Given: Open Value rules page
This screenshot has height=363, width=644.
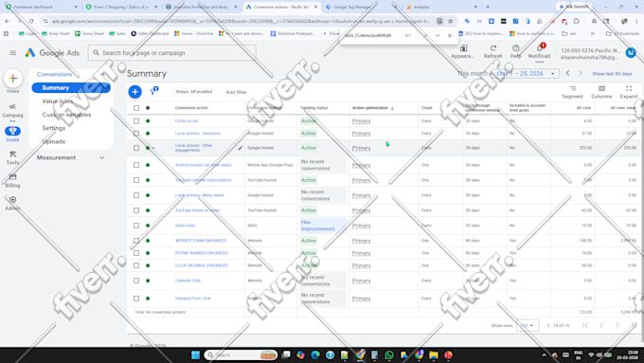Looking at the screenshot, I should click(58, 101).
